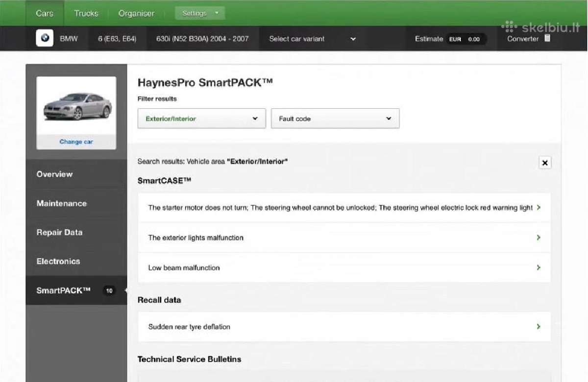Click the BMW logo icon
Image resolution: width=588 pixels, height=382 pixels.
point(45,38)
